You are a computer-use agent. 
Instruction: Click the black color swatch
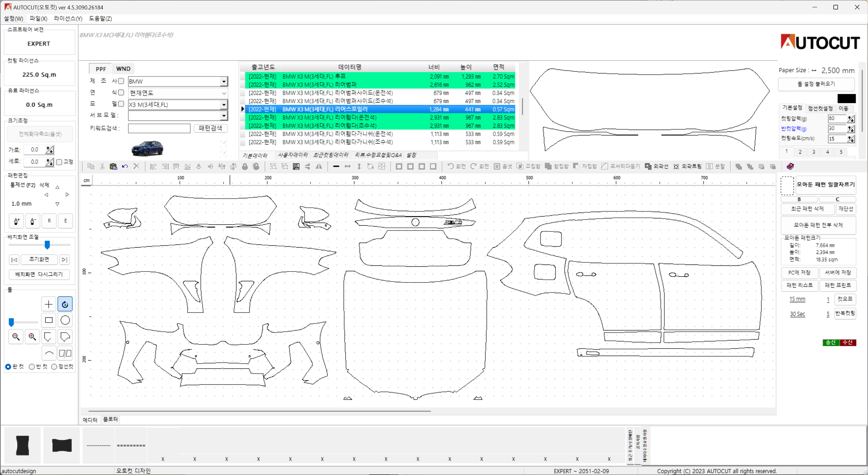(846, 98)
